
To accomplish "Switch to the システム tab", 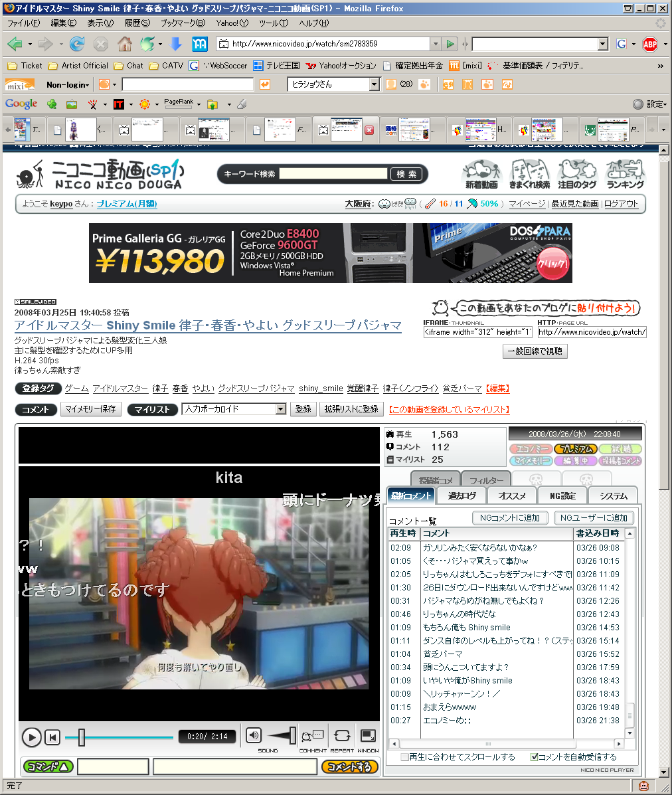I will [x=613, y=495].
